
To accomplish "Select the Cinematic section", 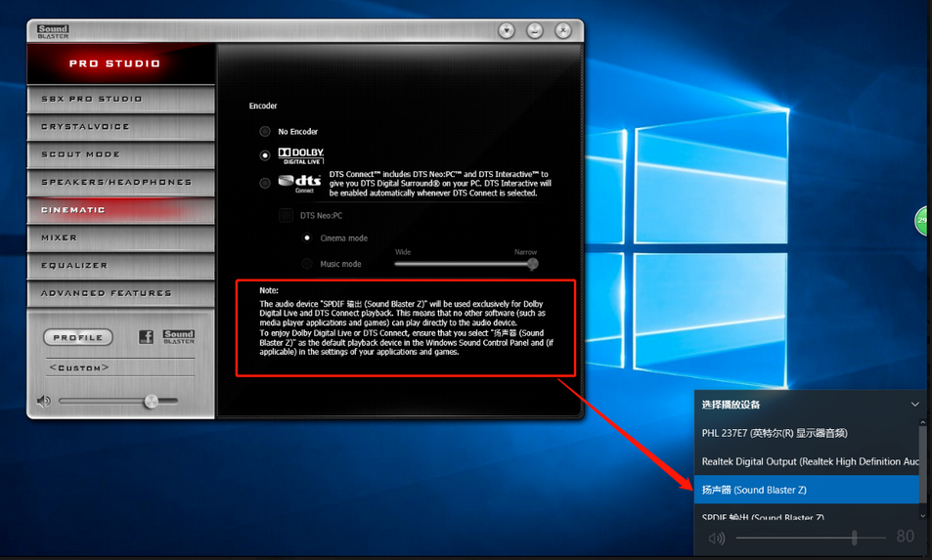I will pos(120,210).
